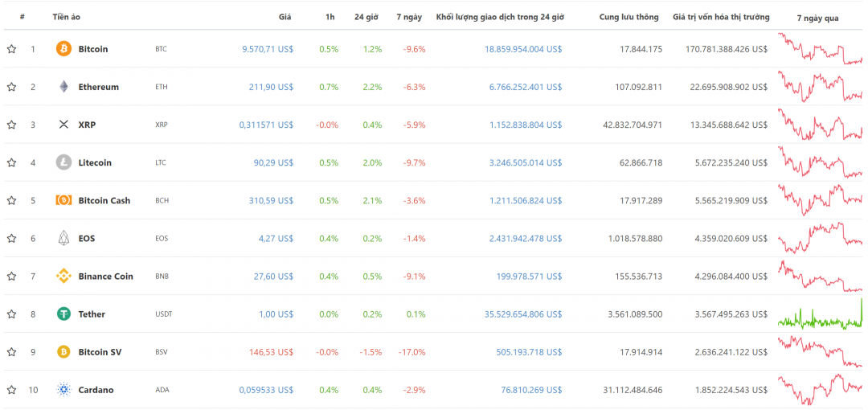Click the 7 ngày qua column header
This screenshot has width=868, height=410.
point(817,18)
